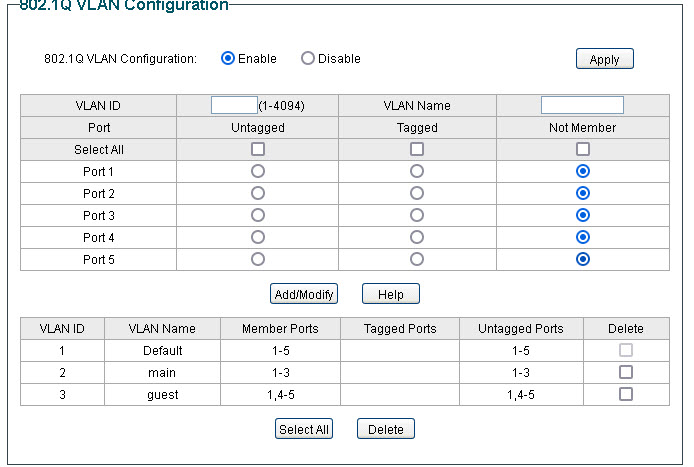This screenshot has width=694, height=467.
Task: Click the 'Not Member' column header
Action: [582, 127]
